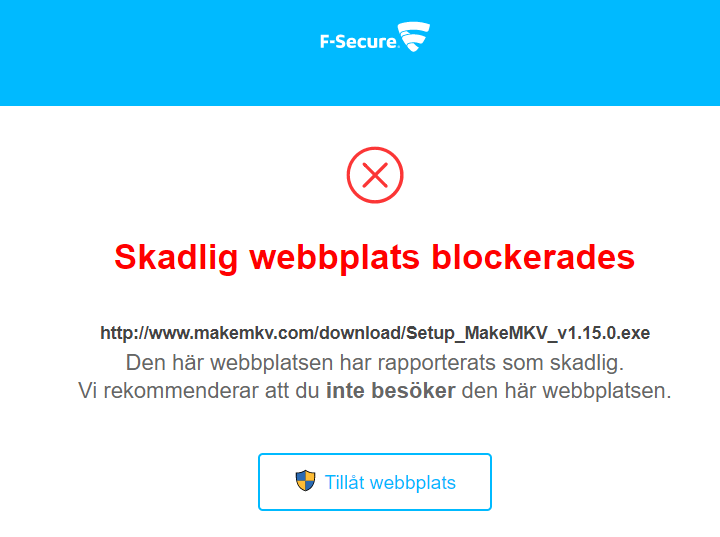Click the "Tillåt webbplats" button label text
This screenshot has height=537, width=720.
390,483
